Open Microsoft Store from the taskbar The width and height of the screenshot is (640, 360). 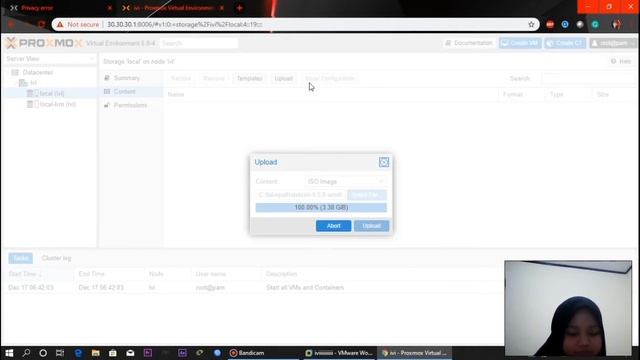point(113,353)
